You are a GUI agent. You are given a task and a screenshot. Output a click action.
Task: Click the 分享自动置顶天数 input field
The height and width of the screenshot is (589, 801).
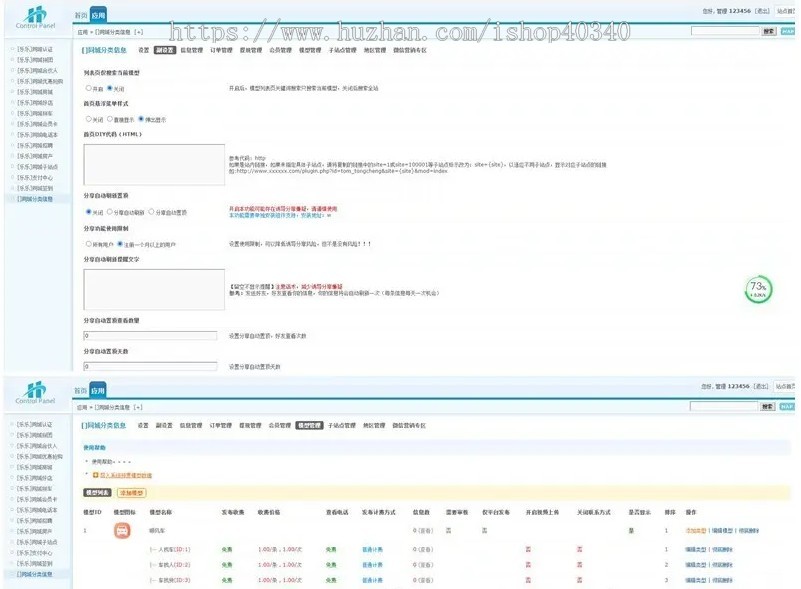(150, 366)
